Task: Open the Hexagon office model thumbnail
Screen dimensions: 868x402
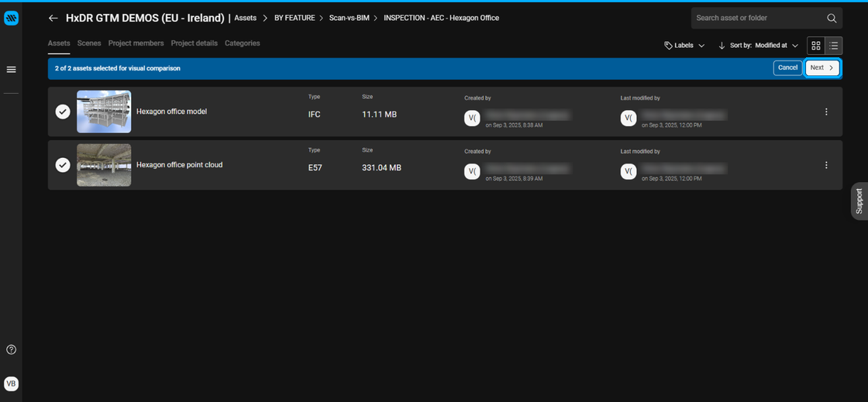Action: (104, 112)
